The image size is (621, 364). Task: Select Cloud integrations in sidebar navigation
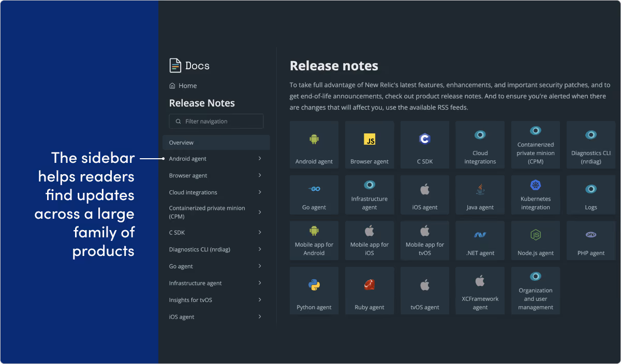pyautogui.click(x=193, y=192)
